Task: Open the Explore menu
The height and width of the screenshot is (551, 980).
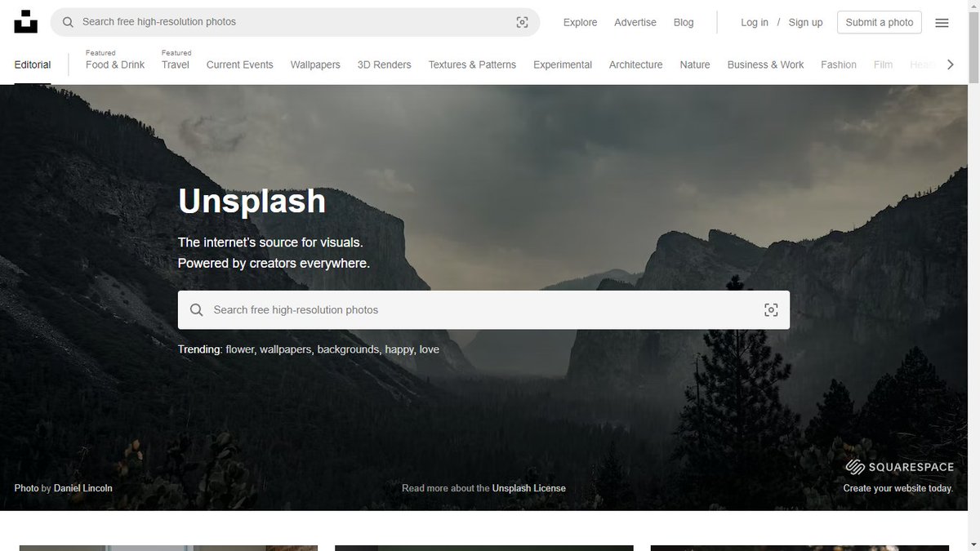Action: click(x=580, y=22)
